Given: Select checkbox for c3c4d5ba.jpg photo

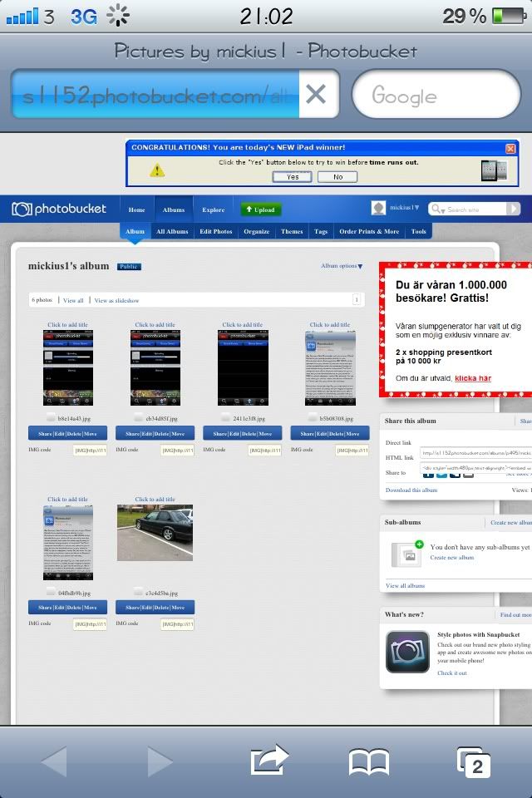Looking at the screenshot, I should 138,592.
